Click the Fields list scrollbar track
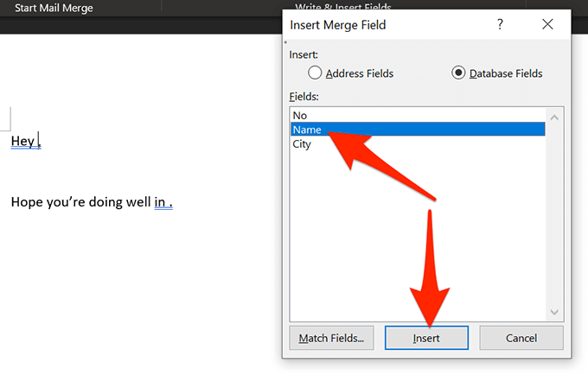Image resolution: width=588 pixels, height=375 pixels. pyautogui.click(x=555, y=216)
